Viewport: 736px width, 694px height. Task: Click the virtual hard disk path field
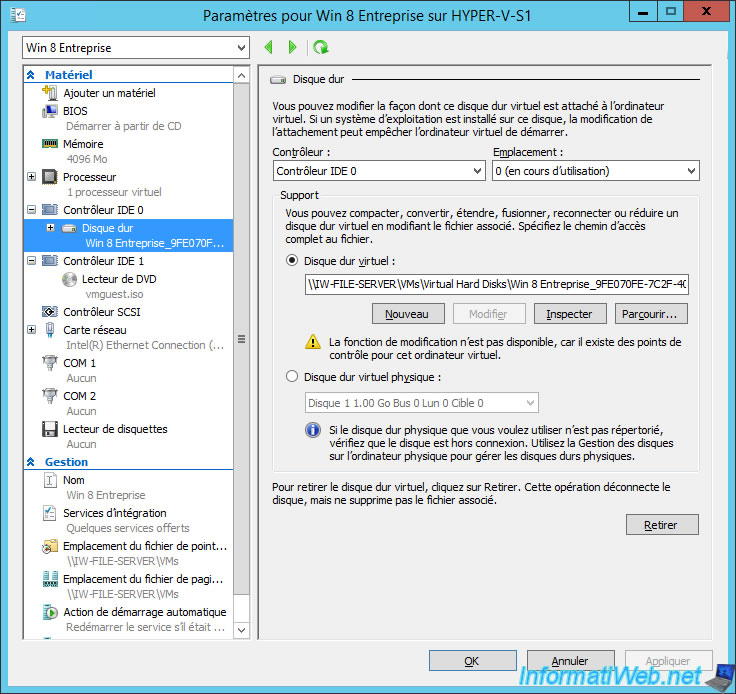[x=497, y=284]
